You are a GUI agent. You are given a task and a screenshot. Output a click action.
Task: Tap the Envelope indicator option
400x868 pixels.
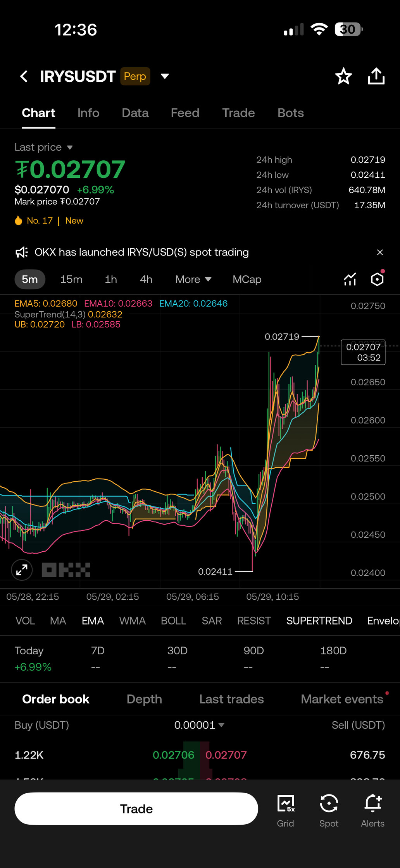pos(383,621)
